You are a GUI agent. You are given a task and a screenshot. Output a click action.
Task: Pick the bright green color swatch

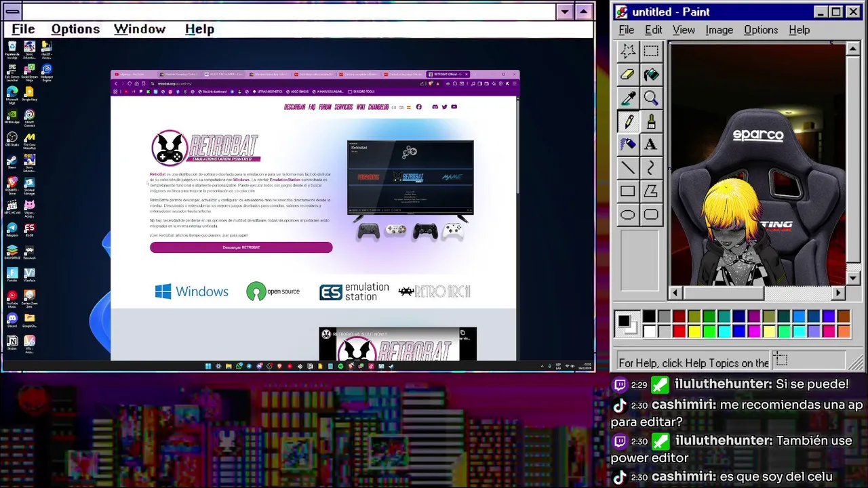(709, 331)
